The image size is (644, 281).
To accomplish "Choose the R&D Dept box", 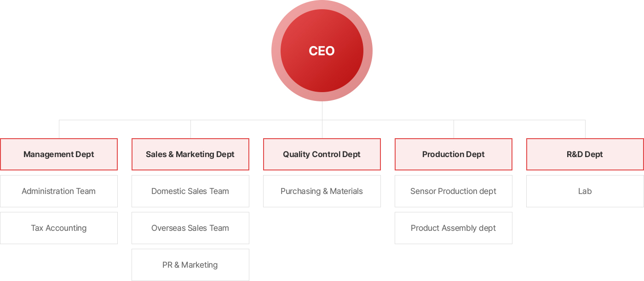I will pos(585,154).
